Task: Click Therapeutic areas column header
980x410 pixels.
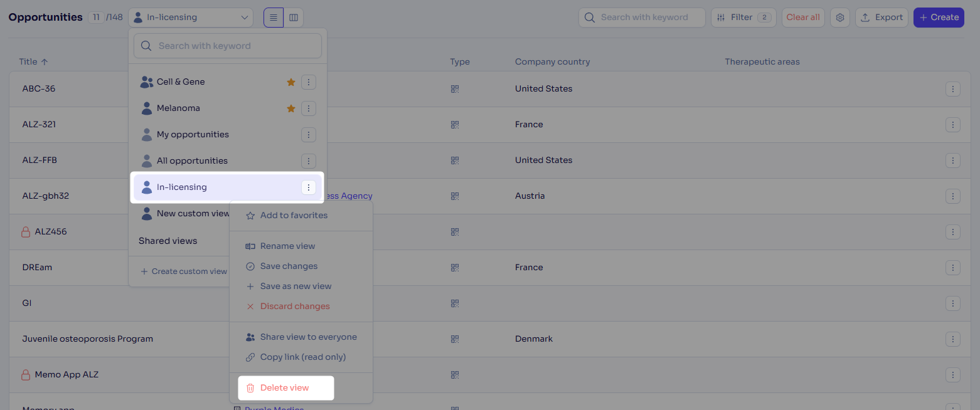Action: [762, 62]
